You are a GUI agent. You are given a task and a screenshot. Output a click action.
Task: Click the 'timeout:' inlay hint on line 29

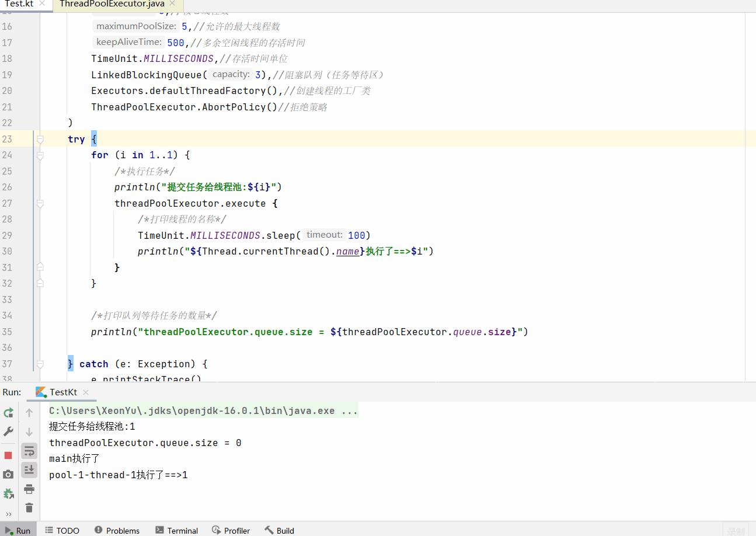point(324,235)
